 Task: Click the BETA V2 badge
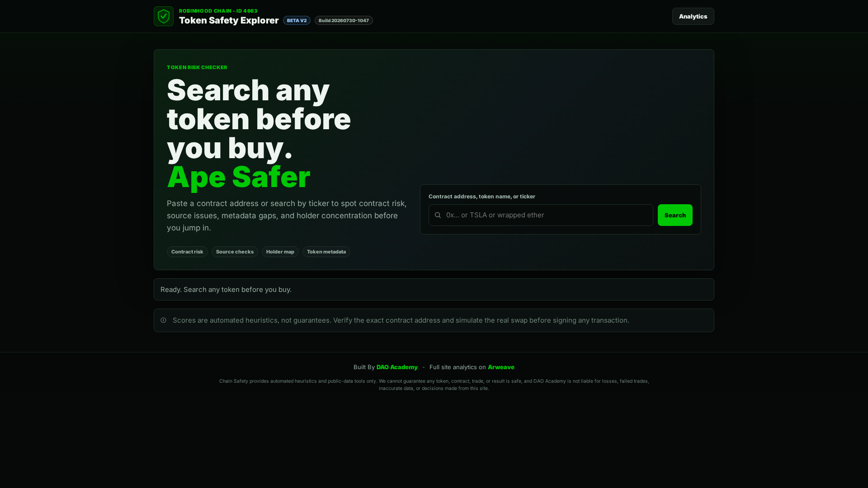tap(297, 20)
